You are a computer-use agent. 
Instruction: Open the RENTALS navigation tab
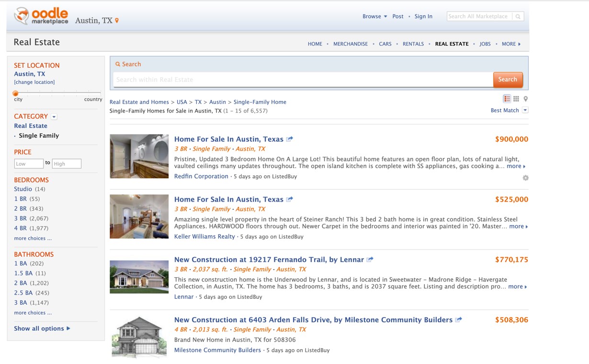pyautogui.click(x=413, y=44)
